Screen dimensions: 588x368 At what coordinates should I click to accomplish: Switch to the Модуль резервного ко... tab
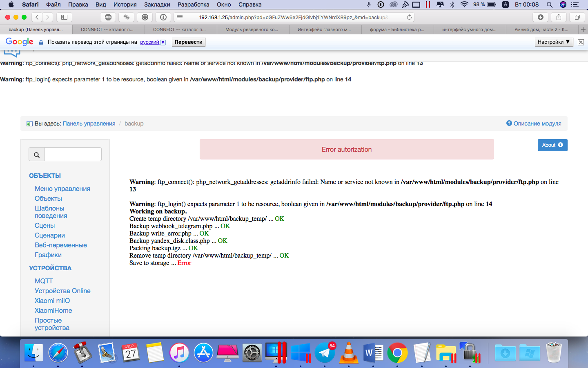[253, 29]
